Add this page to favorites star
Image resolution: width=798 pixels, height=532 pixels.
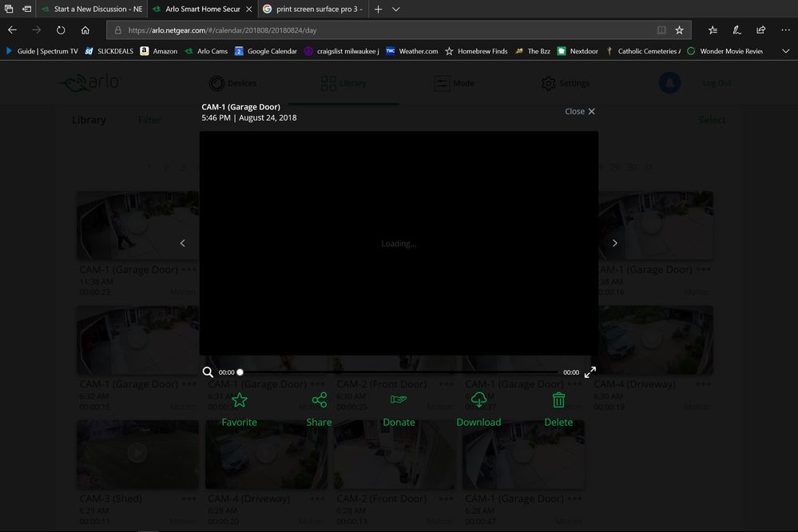pos(680,30)
